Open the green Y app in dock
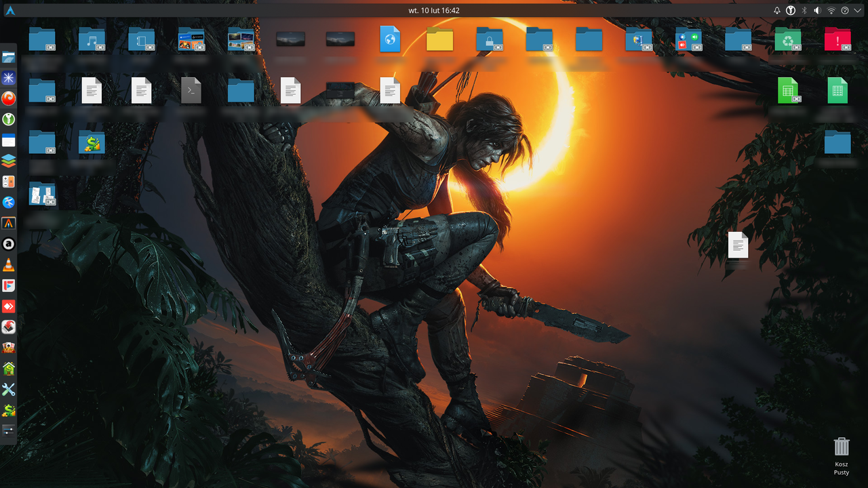868x488 pixels. (9, 120)
